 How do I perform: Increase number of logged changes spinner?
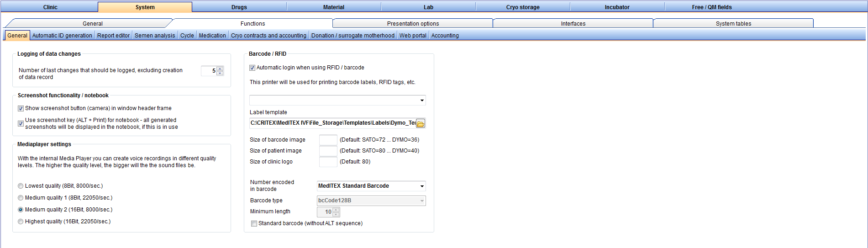tap(220, 69)
